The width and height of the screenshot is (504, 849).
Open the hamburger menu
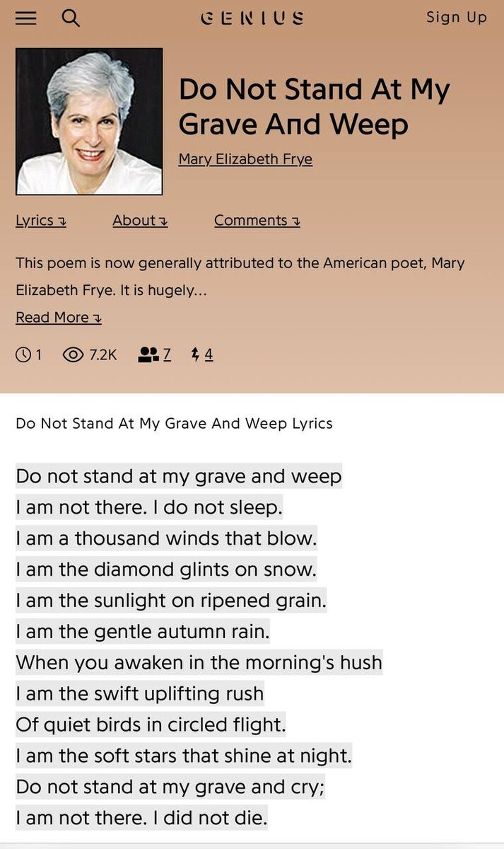point(26,18)
